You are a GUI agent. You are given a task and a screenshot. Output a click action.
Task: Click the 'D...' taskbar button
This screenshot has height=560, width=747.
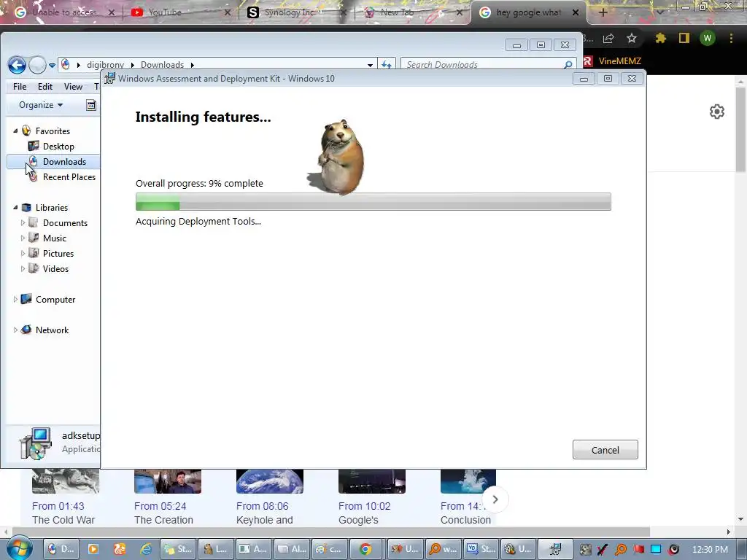pos(61,549)
